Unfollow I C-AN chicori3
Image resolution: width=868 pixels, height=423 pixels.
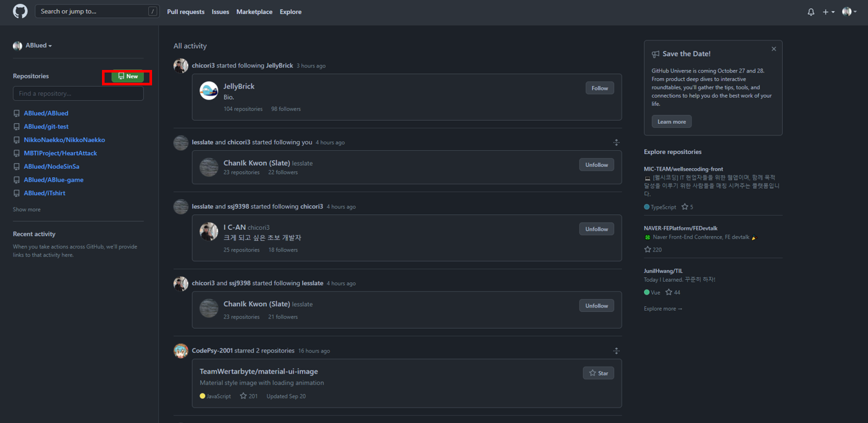tap(597, 229)
